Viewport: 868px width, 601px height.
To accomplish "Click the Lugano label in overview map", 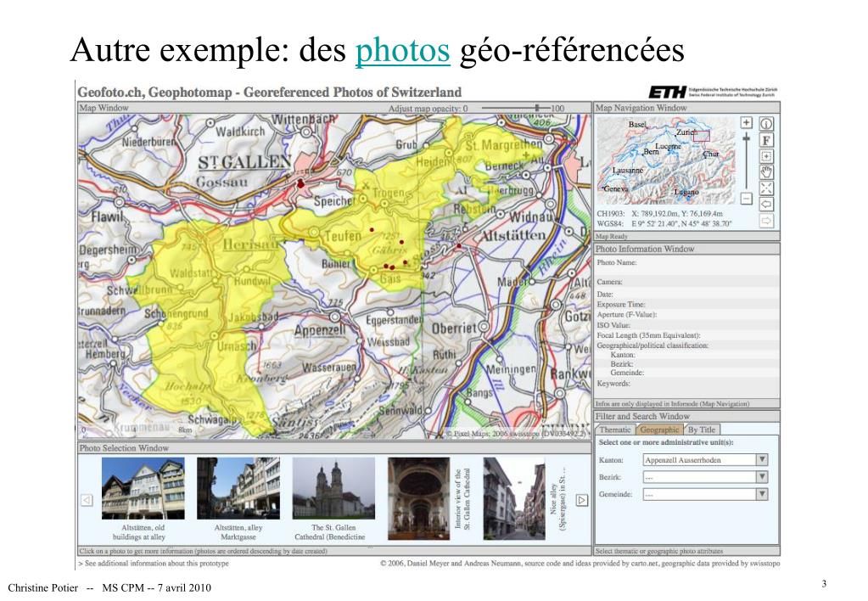I will pyautogui.click(x=686, y=192).
